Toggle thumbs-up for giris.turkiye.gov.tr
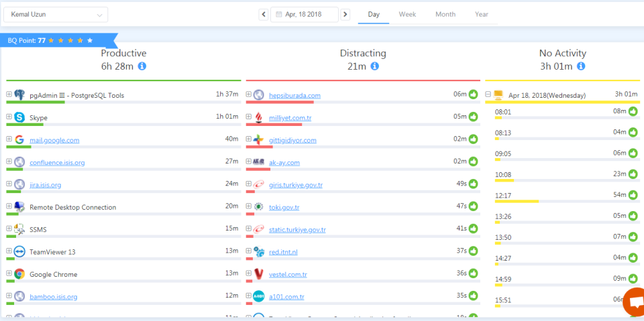Viewport: 644px width, 321px height. coord(474,184)
